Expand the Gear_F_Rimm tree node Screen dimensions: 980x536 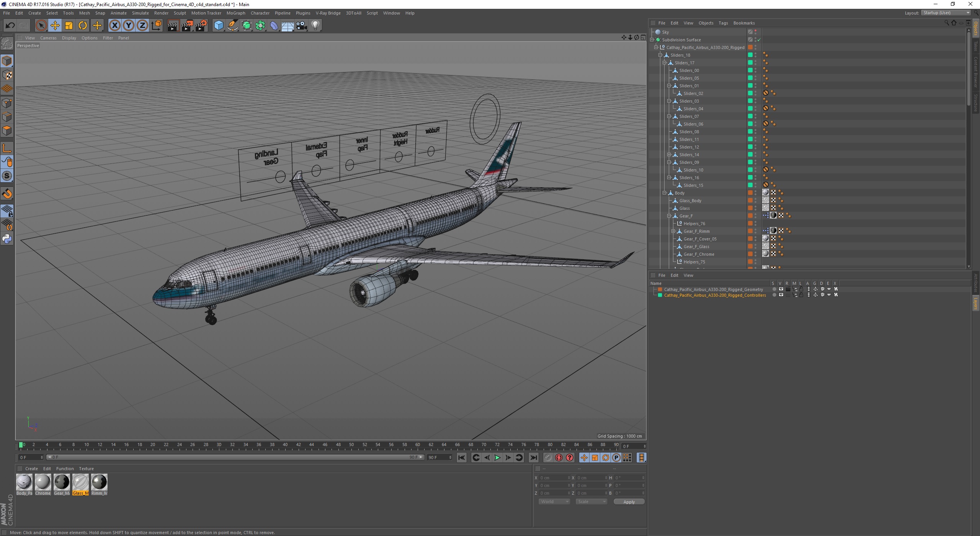tap(673, 231)
